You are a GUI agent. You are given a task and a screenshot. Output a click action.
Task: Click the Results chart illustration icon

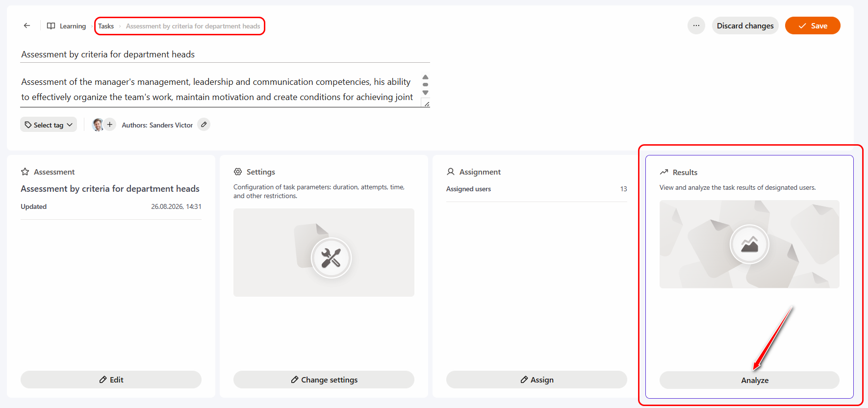pyautogui.click(x=749, y=244)
